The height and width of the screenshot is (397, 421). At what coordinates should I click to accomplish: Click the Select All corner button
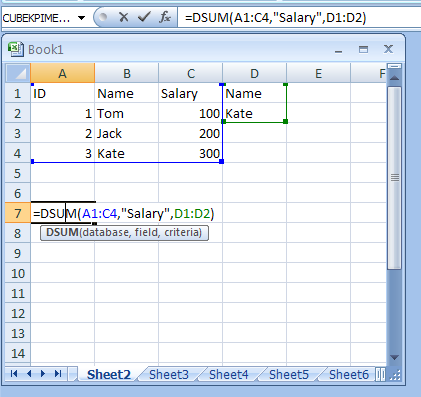click(x=18, y=73)
